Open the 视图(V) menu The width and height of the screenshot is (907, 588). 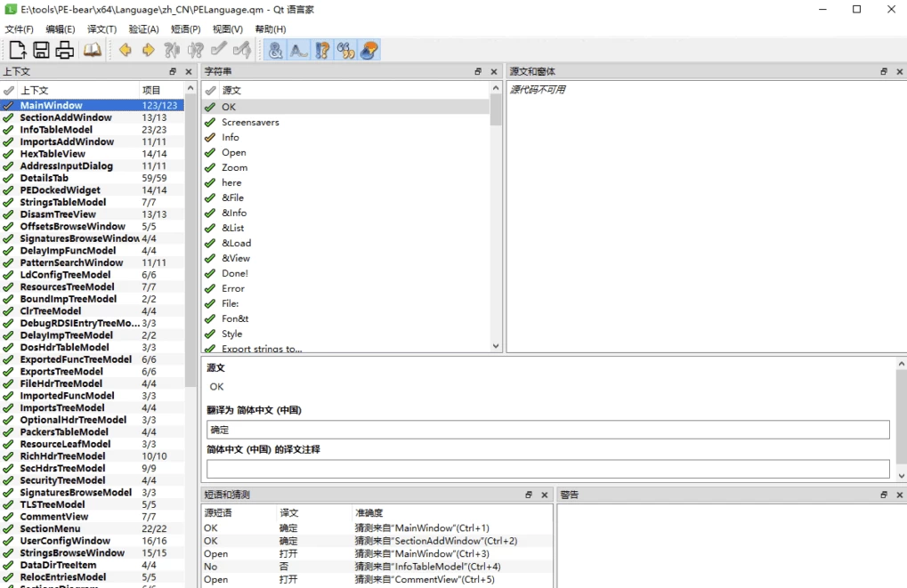tap(227, 29)
